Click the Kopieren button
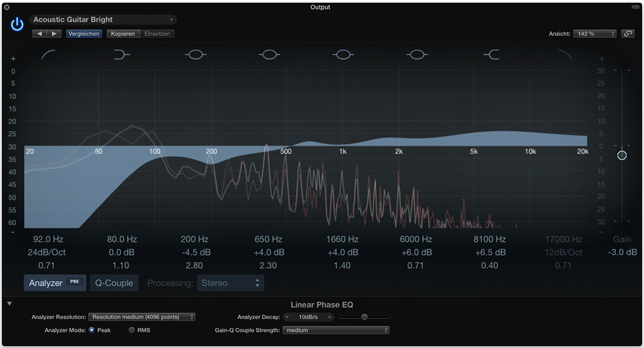 (122, 34)
